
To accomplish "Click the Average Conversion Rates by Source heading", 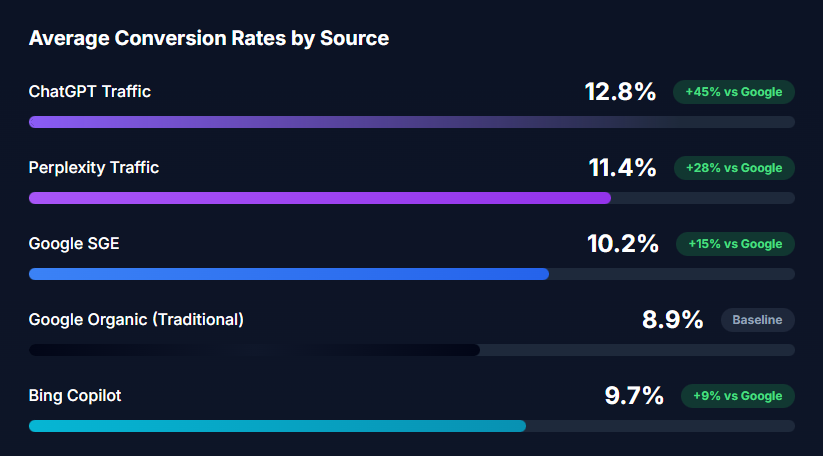I will [x=209, y=39].
